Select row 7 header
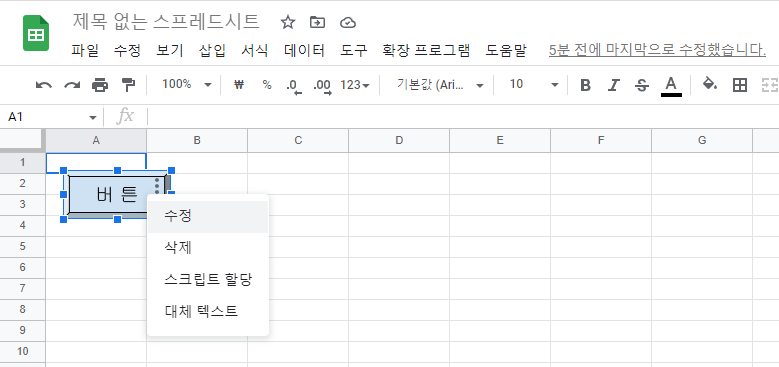The image size is (779, 367). pos(22,289)
